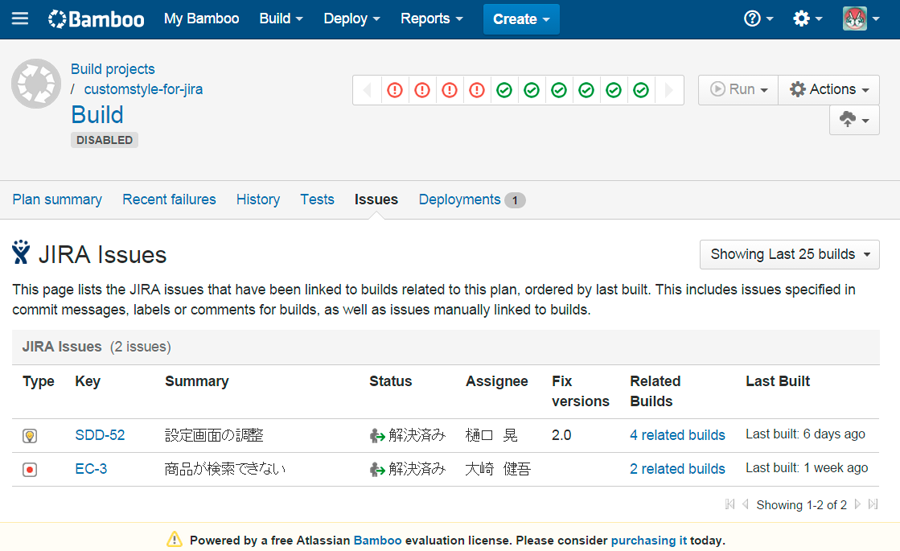Open the user avatar menu
The width and height of the screenshot is (900, 551).
(861, 19)
